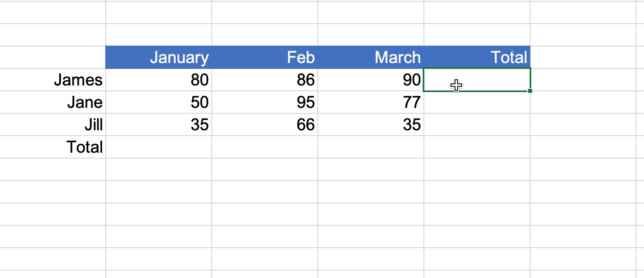Select Jane's January value 50

click(x=159, y=102)
